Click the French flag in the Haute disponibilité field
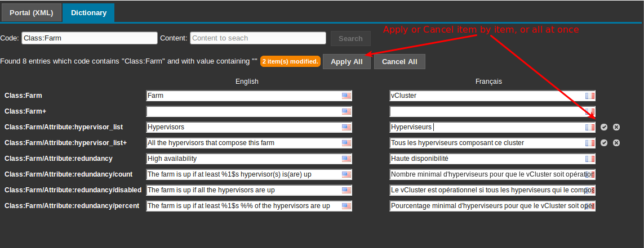The height and width of the screenshot is (248, 644). (x=589, y=159)
